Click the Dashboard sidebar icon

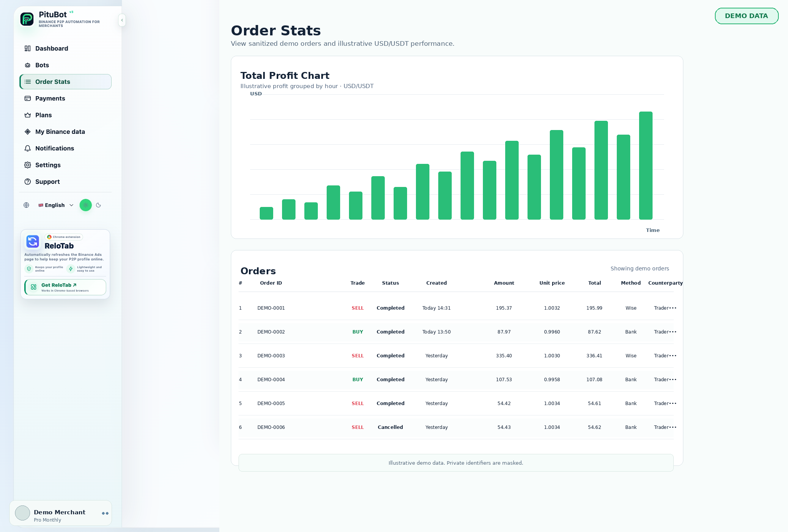coord(28,48)
